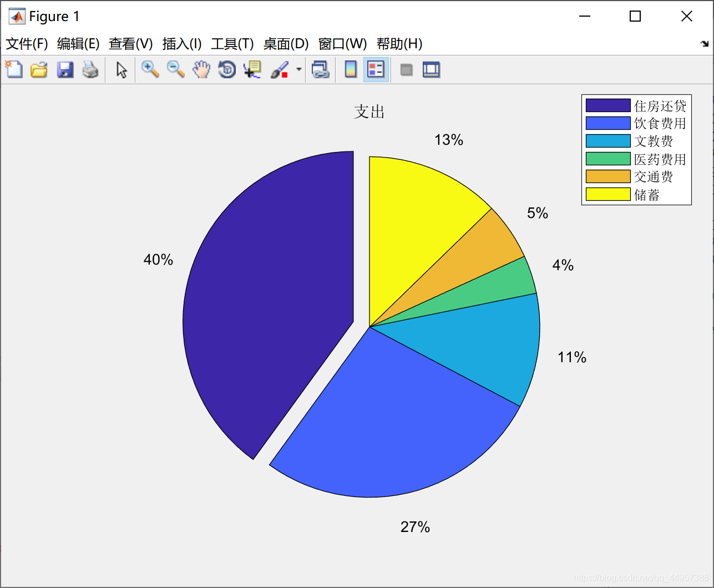The image size is (714, 588).
Task: Click the chart title 支出
Action: [x=369, y=111]
